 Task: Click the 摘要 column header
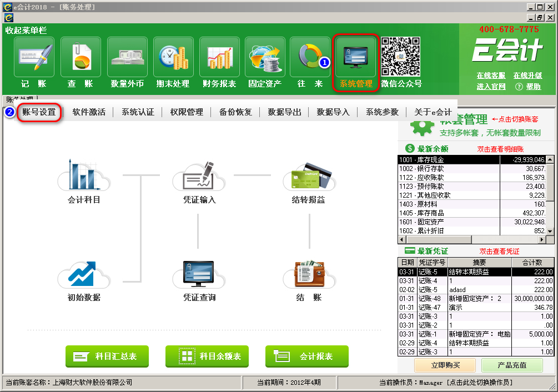[x=480, y=263]
